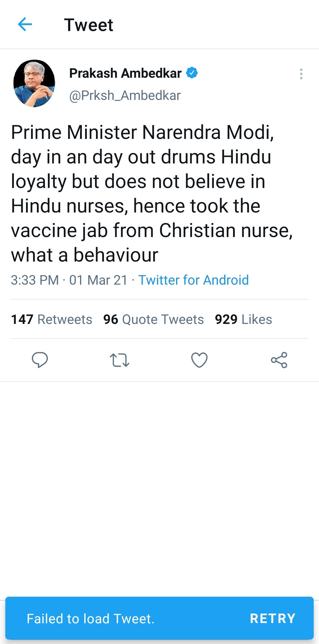Tap the Tweet header title
Viewport: 319px width, 644px height.
point(89,25)
